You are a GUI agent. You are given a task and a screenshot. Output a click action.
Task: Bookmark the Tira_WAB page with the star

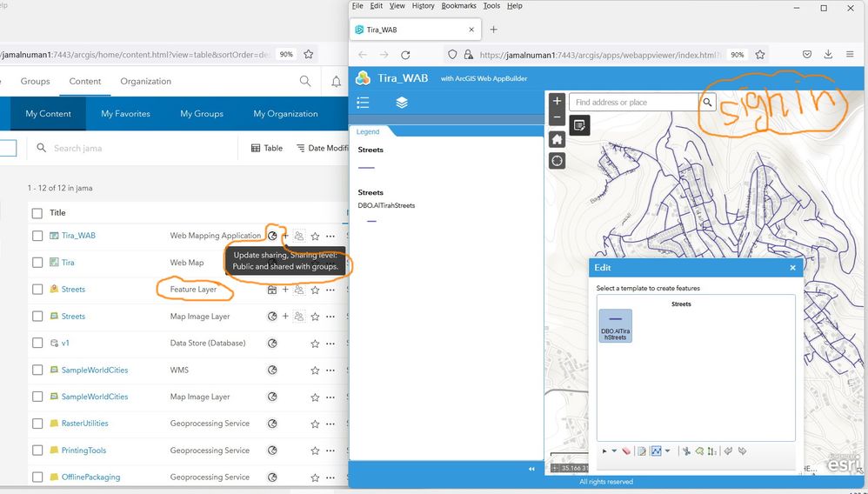tap(760, 55)
